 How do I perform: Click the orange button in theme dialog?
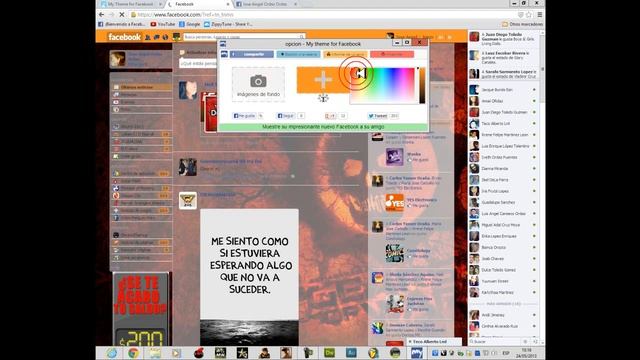point(345,54)
